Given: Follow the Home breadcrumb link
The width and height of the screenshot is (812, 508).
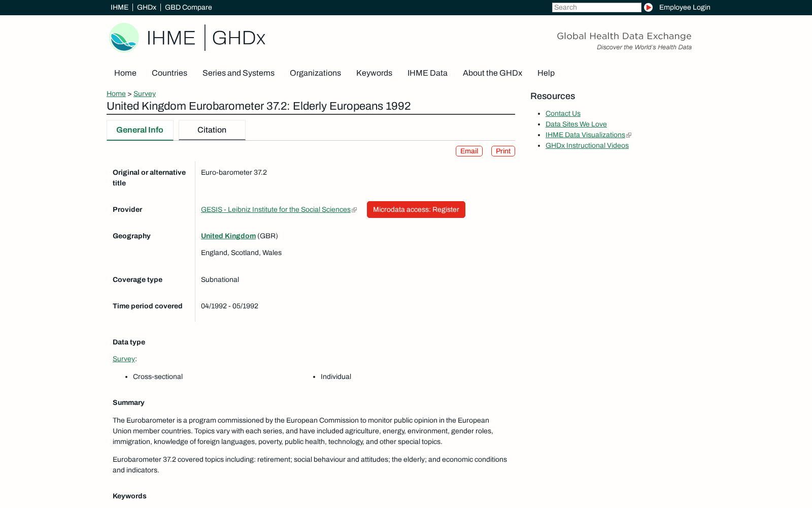Looking at the screenshot, I should coord(116,93).
